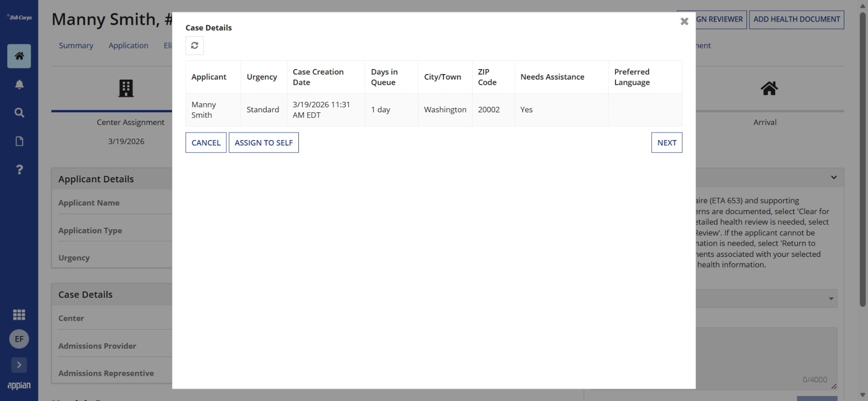Click the Washington city cell
Image resolution: width=868 pixels, height=401 pixels.
[445, 110]
